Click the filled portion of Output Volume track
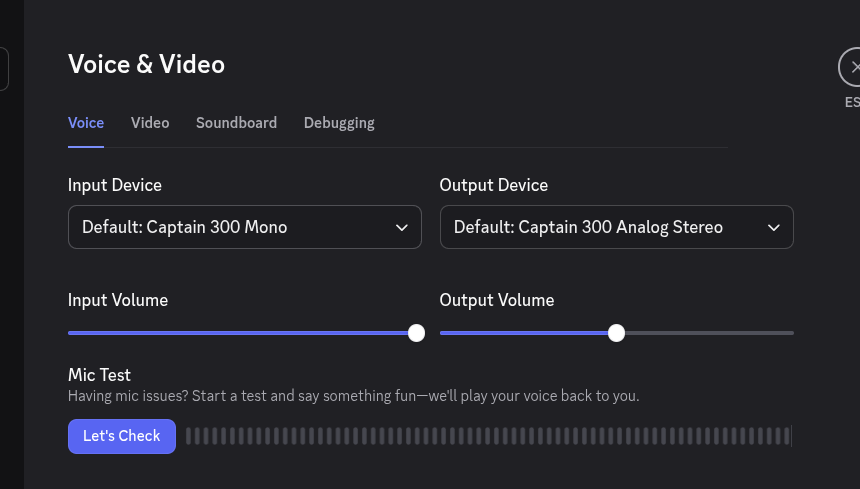Viewport: 860px width, 489px height. click(527, 333)
